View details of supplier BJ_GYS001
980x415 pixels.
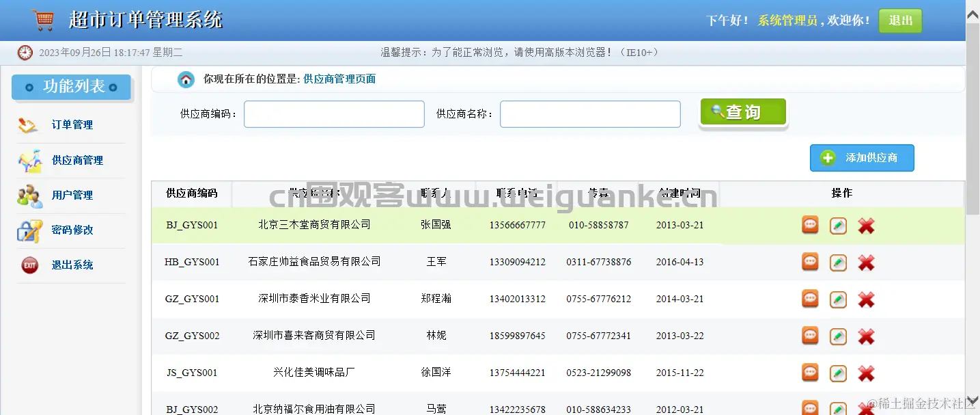pyautogui.click(x=810, y=224)
